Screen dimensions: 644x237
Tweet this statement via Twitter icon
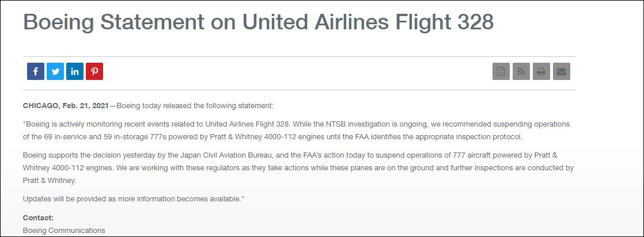coord(55,71)
